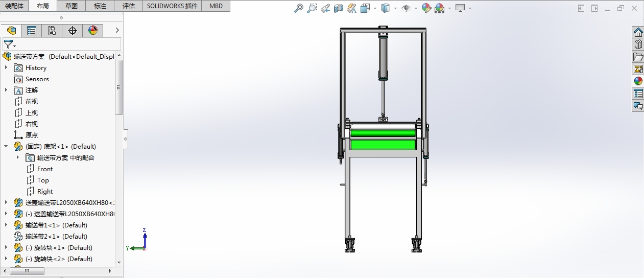644x278 pixels.
Task: Click the tree filter funnel icon
Action: click(x=8, y=44)
